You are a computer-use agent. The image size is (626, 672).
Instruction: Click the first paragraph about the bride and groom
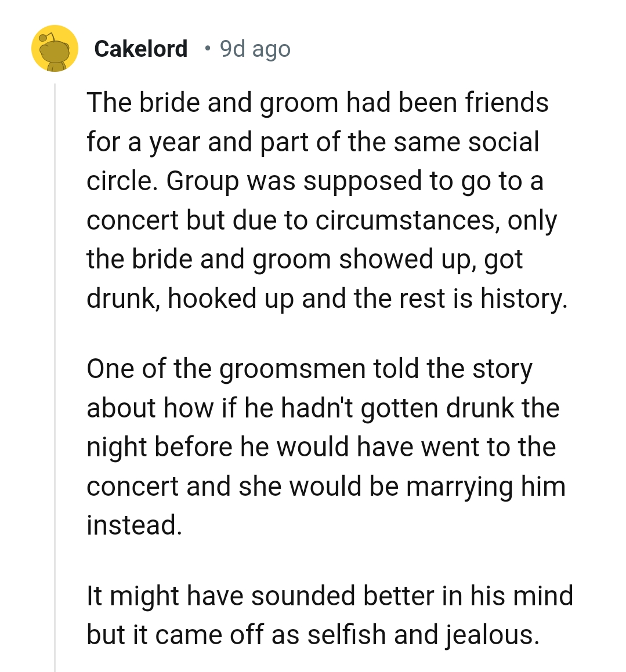coord(325,200)
